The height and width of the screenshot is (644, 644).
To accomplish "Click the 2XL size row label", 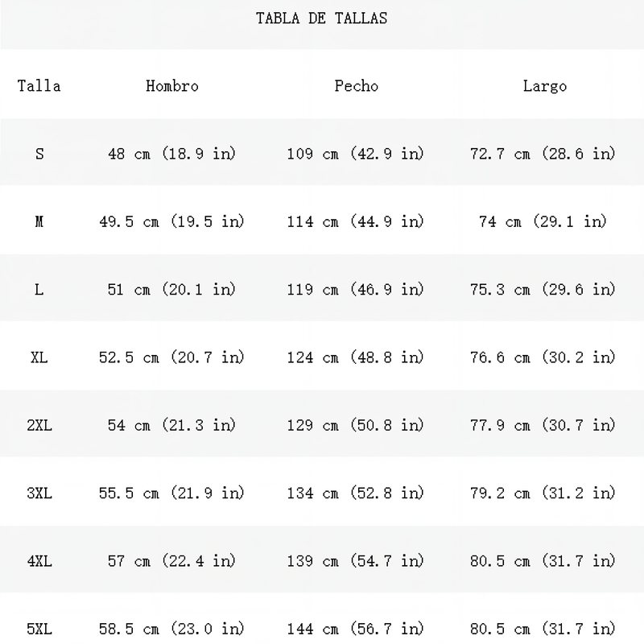I will coord(39,425).
